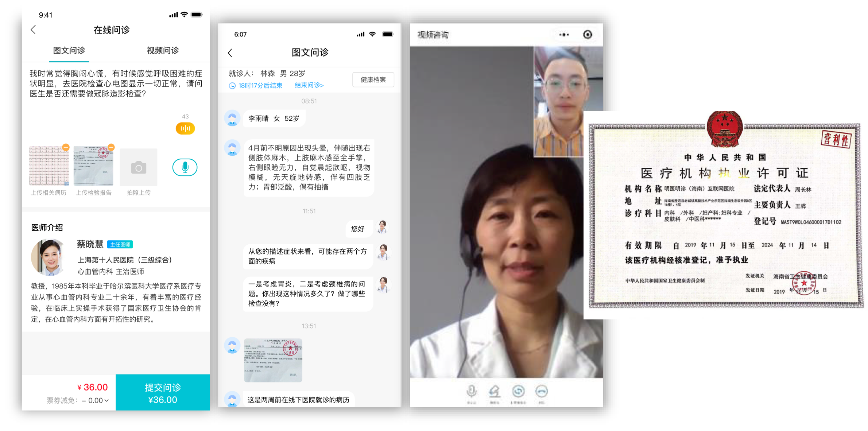Viewport: 868px width, 431px height.
Task: Tap the voice input microphone button
Action: [x=185, y=167]
